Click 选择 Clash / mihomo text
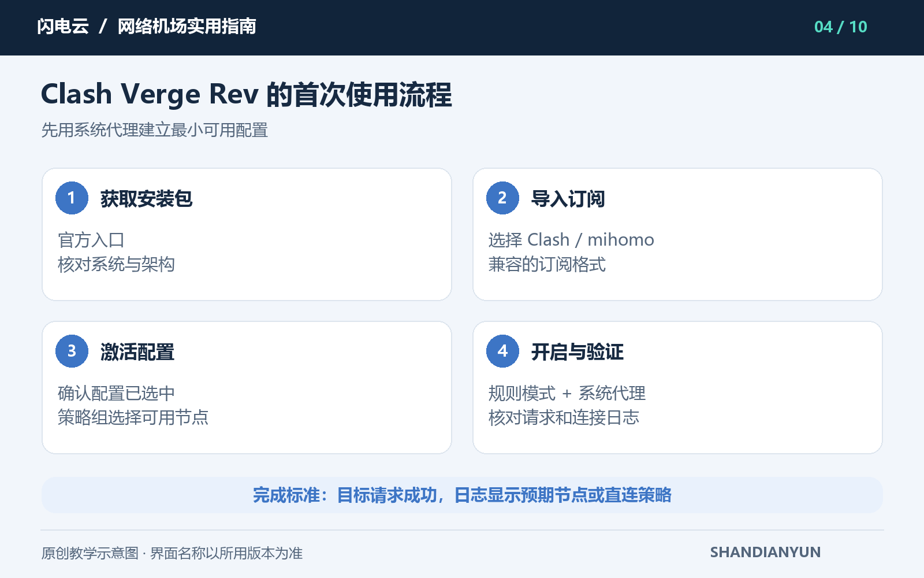 pyautogui.click(x=571, y=240)
